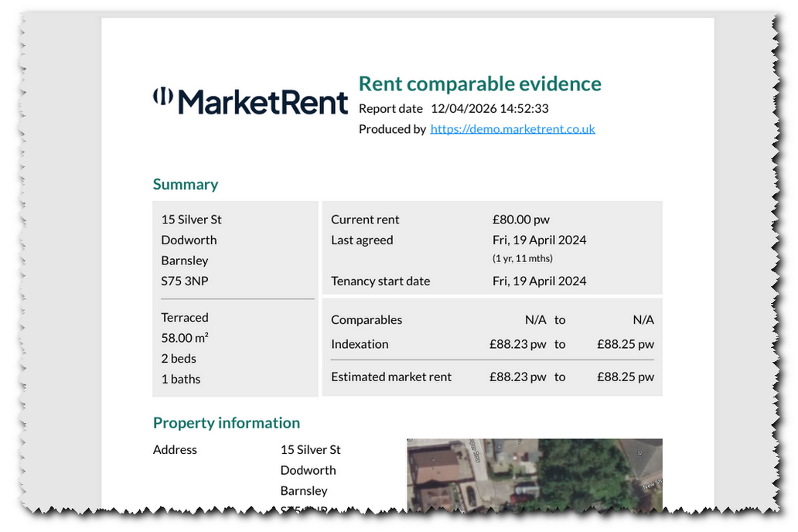Screen dimensions: 798x532
Task: Click the 'Terraced' property type text
Action: pyautogui.click(x=185, y=317)
